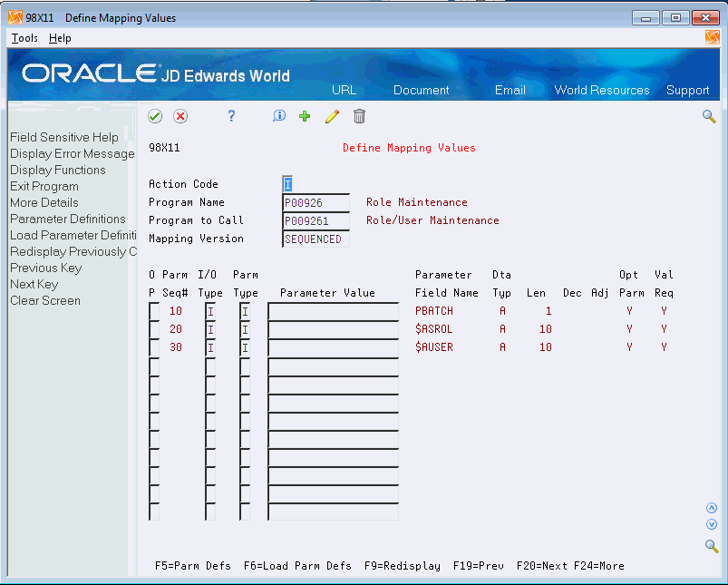This screenshot has width=728, height=585.
Task: Click the green checkmark confirm icon
Action: coord(154,116)
